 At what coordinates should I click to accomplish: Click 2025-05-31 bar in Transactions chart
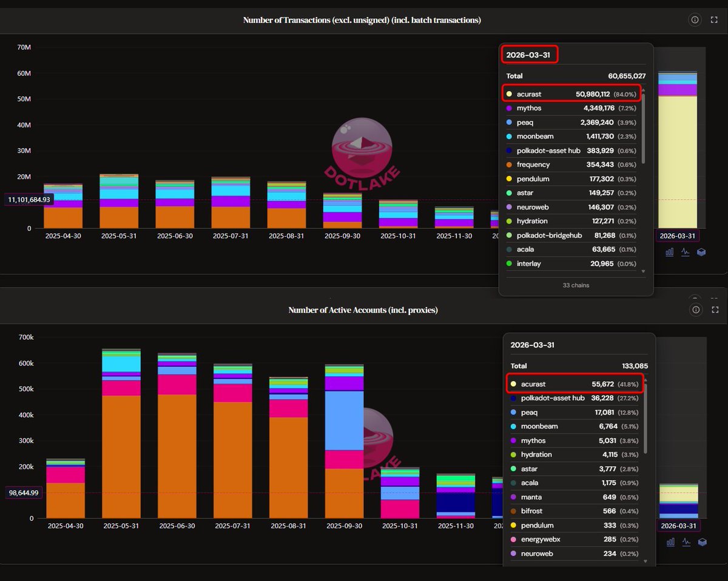click(119, 201)
